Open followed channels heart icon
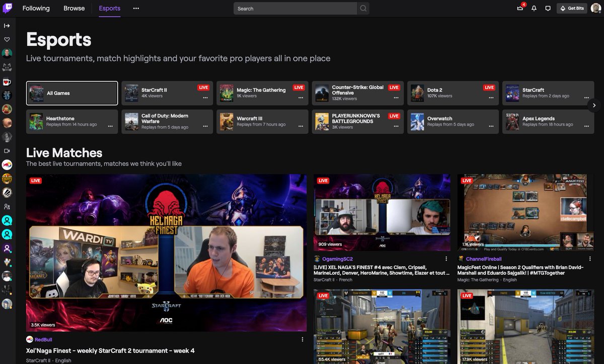 coord(7,39)
